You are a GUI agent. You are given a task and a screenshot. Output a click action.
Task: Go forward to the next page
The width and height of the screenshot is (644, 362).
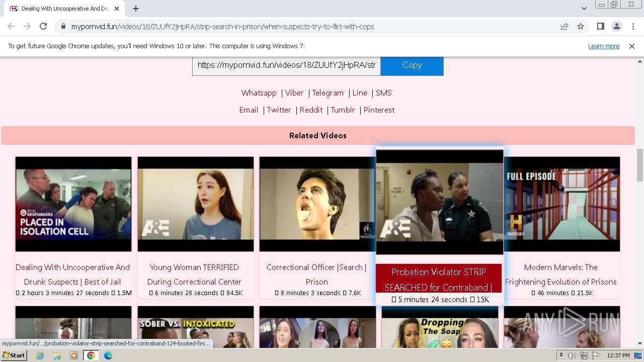(x=27, y=27)
